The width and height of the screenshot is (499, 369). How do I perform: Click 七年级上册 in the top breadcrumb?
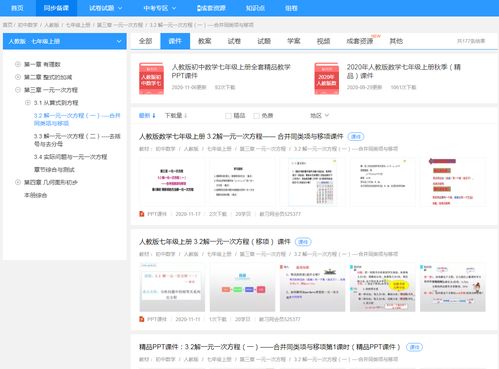(78, 25)
